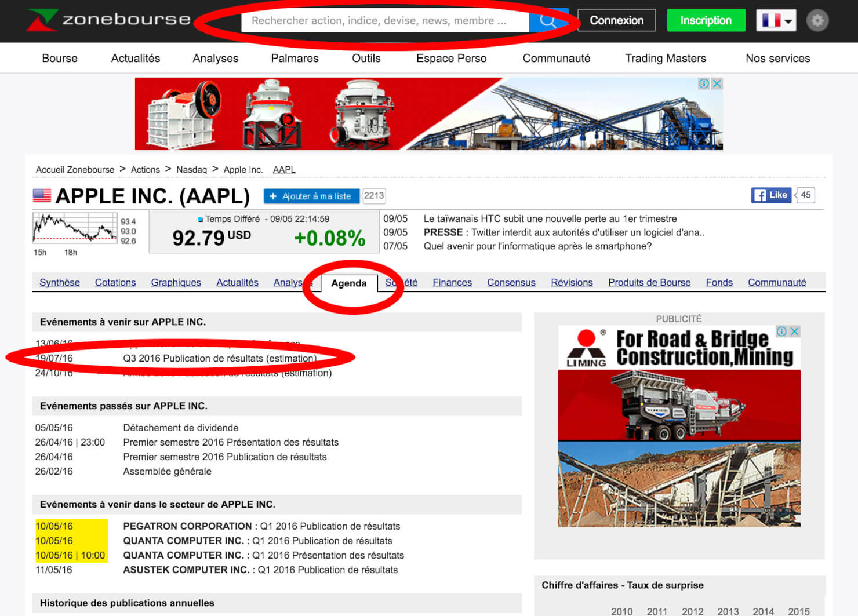Open the Palmares menu
This screenshot has width=858, height=616.
coord(295,58)
